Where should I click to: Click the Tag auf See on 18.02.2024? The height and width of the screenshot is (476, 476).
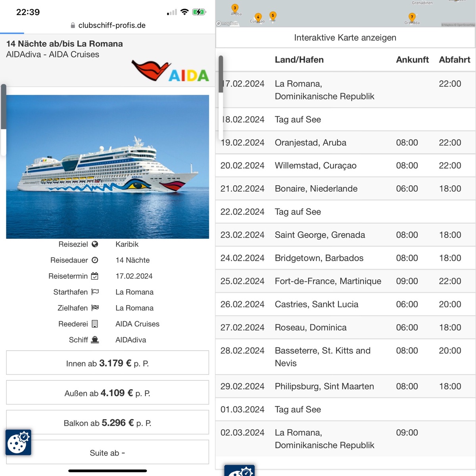coord(298,119)
